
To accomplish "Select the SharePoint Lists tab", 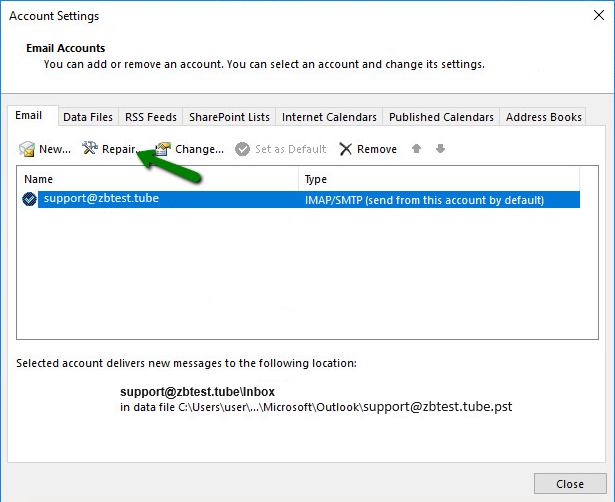I will click(x=229, y=117).
